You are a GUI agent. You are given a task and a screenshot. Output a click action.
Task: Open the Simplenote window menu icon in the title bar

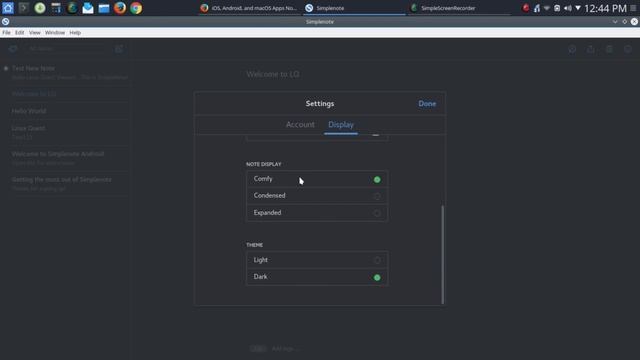pyautogui.click(x=5, y=22)
